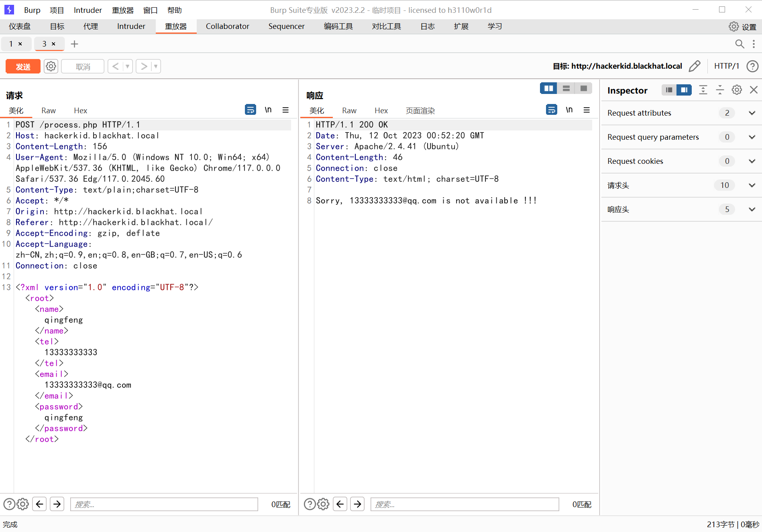Open Repeater help question mark icon
The height and width of the screenshot is (532, 762).
[x=752, y=66]
